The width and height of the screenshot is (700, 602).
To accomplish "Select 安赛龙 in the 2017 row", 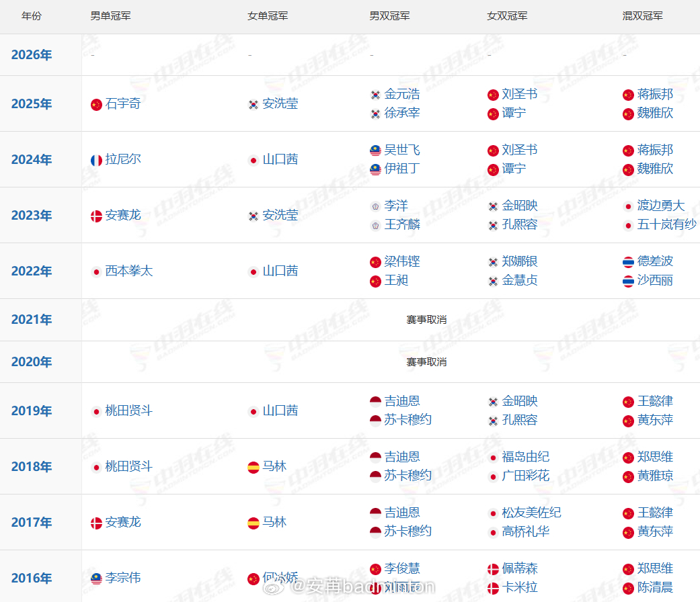I will point(123,522).
